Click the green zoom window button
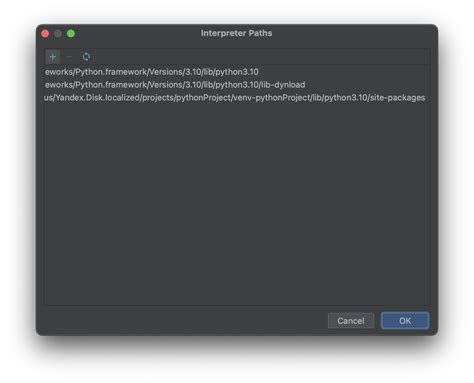 click(71, 33)
